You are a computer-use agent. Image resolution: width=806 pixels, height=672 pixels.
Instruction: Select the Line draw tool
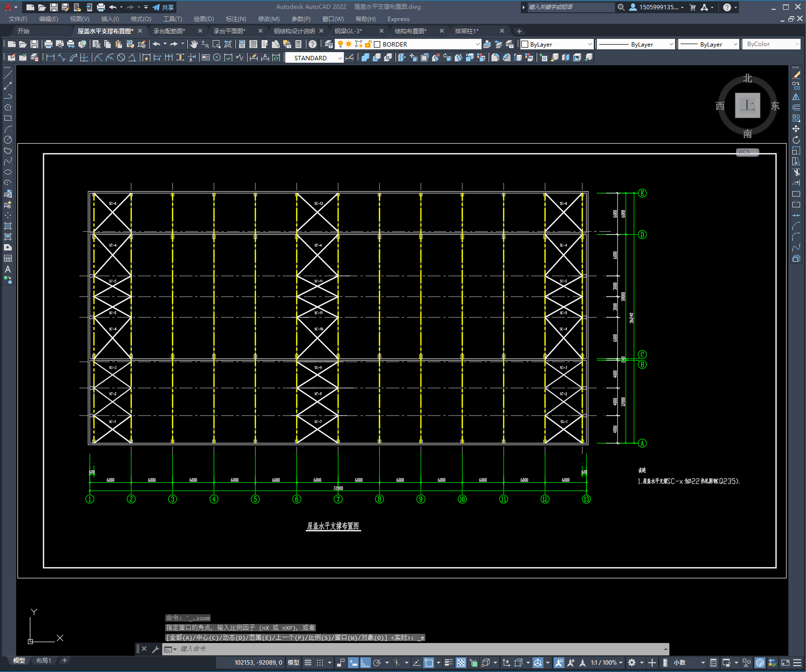click(x=8, y=75)
